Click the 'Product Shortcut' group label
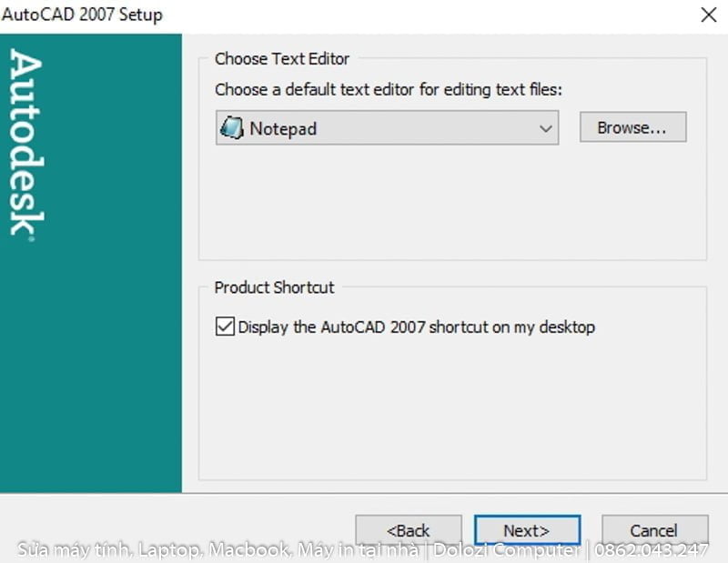728x563 pixels. pyautogui.click(x=274, y=287)
